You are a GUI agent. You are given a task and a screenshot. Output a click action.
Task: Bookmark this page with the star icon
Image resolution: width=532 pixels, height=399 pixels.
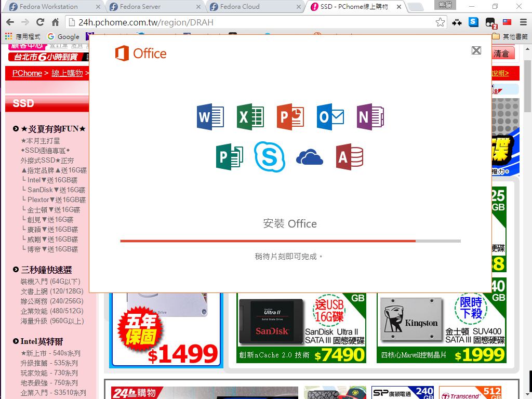pyautogui.click(x=440, y=22)
